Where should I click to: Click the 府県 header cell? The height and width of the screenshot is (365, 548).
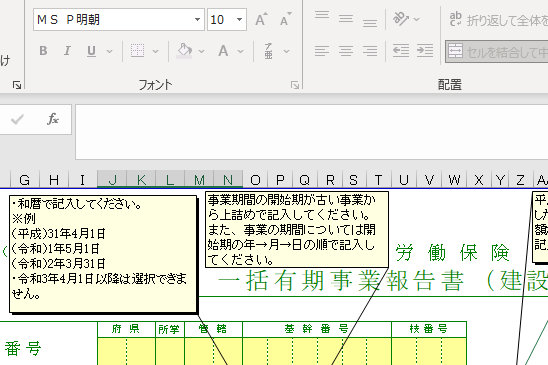tap(126, 329)
